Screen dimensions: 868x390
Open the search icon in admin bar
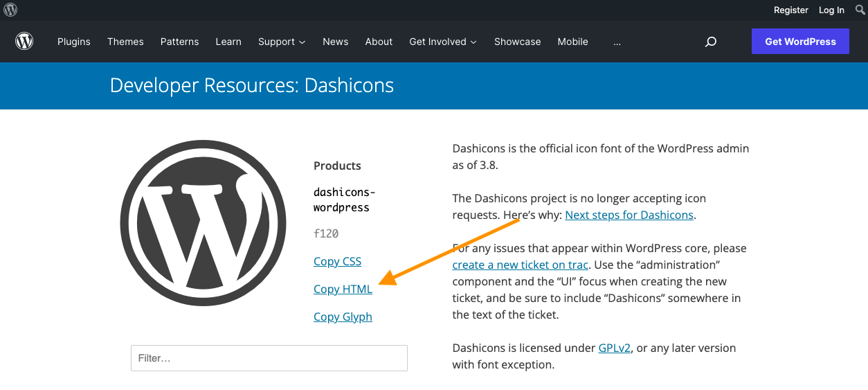[860, 10]
